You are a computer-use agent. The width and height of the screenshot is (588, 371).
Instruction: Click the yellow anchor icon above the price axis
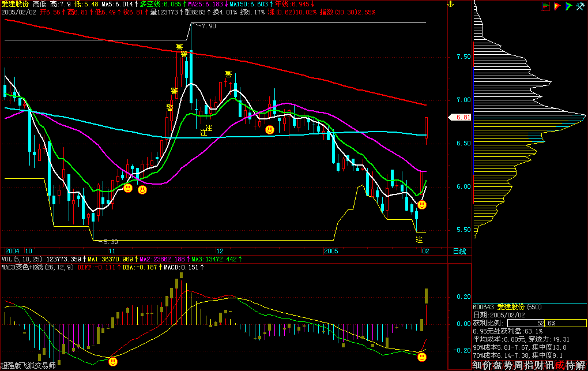pyautogui.click(x=453, y=5)
